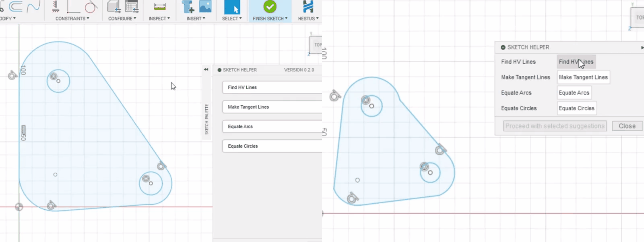Open the Insert dropdown menu

pyautogui.click(x=196, y=19)
